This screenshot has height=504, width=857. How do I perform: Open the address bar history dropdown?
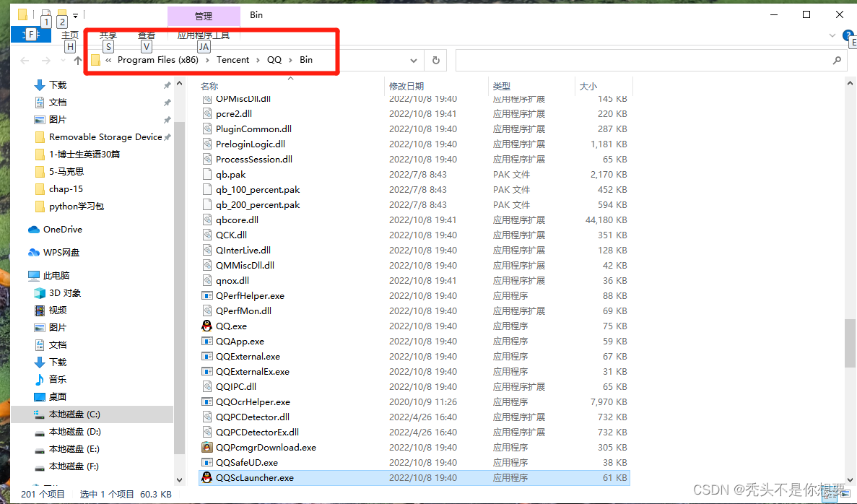pyautogui.click(x=413, y=60)
